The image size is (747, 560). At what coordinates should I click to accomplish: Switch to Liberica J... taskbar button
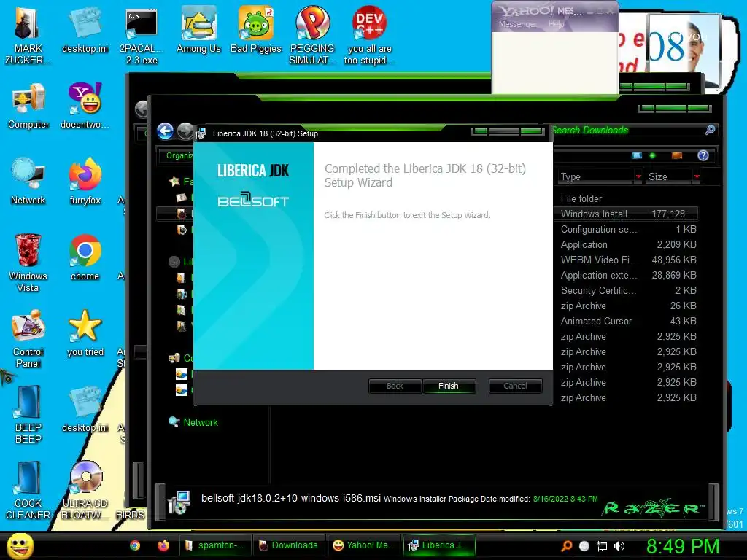pos(439,545)
